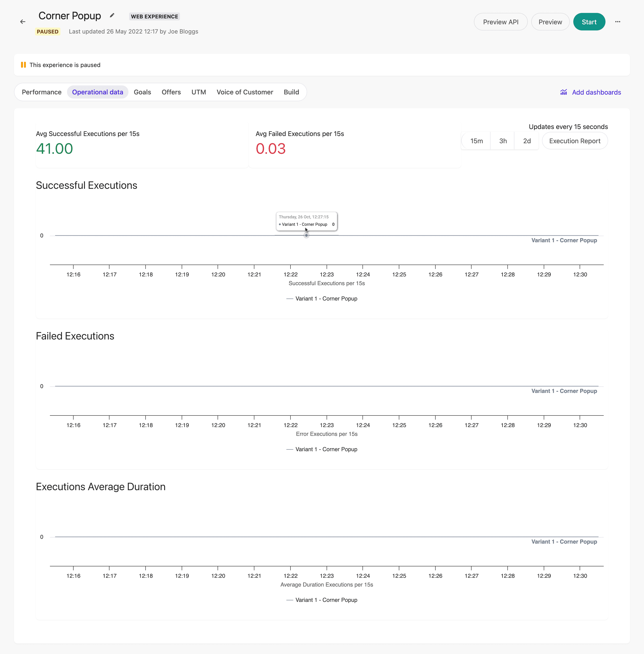
Task: Click the WEB EXPERIENCE badge
Action: pyautogui.click(x=155, y=16)
